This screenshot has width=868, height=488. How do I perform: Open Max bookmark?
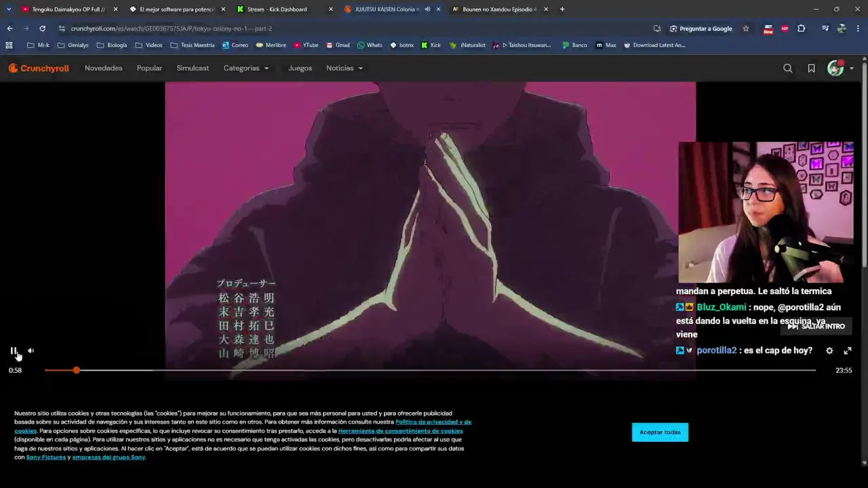[606, 45]
